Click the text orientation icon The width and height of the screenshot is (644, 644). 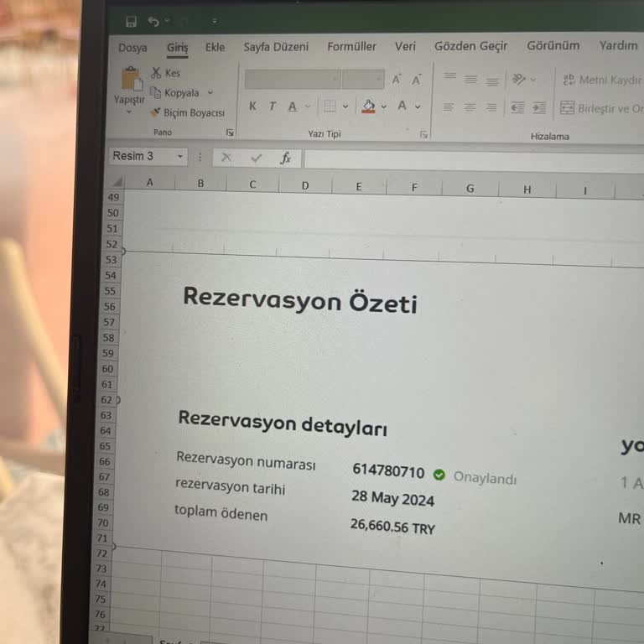[x=519, y=79]
